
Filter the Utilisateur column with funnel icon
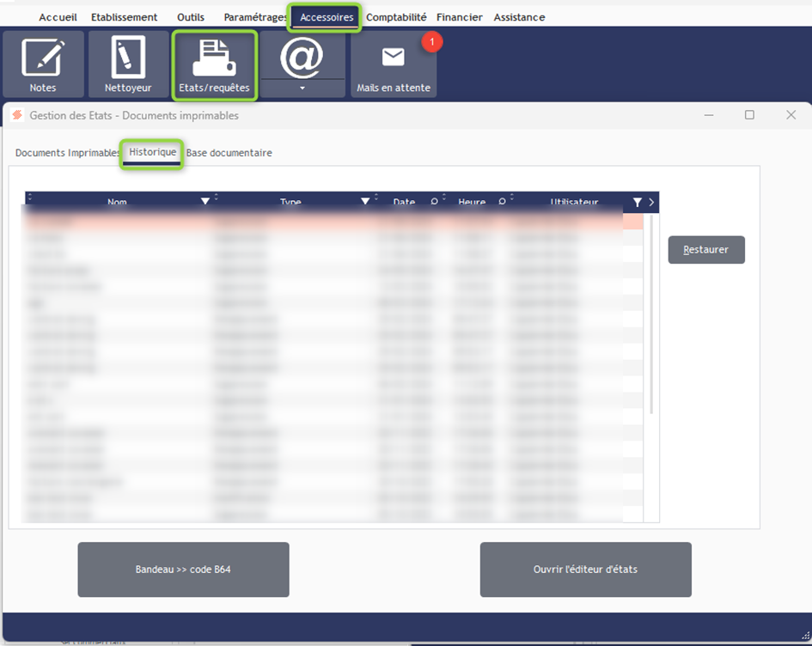[x=637, y=203]
